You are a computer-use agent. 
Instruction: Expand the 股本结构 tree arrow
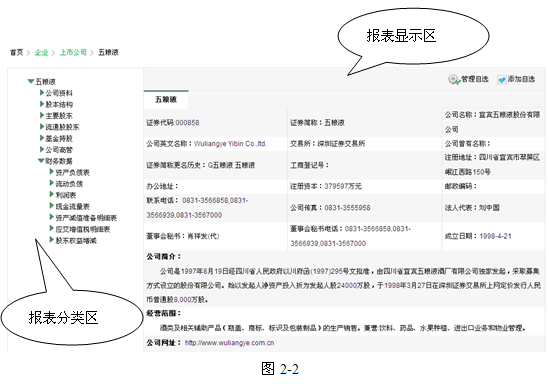tap(42, 104)
